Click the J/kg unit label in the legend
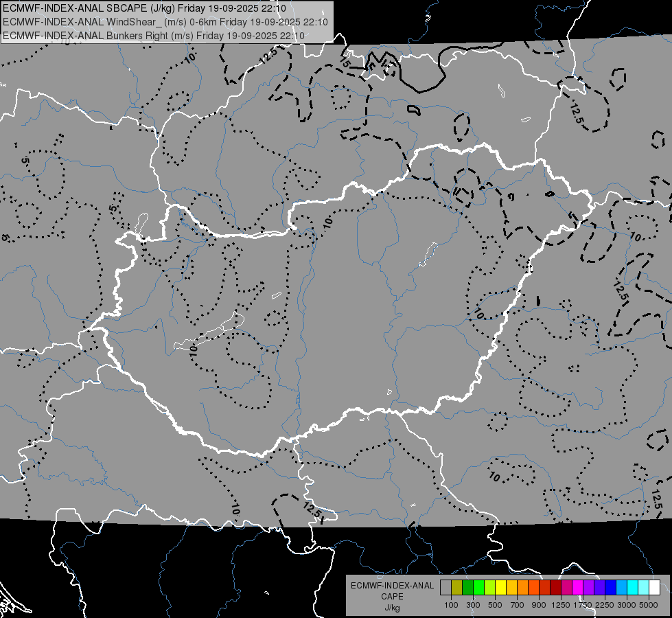The width and height of the screenshot is (672, 618). tap(392, 608)
